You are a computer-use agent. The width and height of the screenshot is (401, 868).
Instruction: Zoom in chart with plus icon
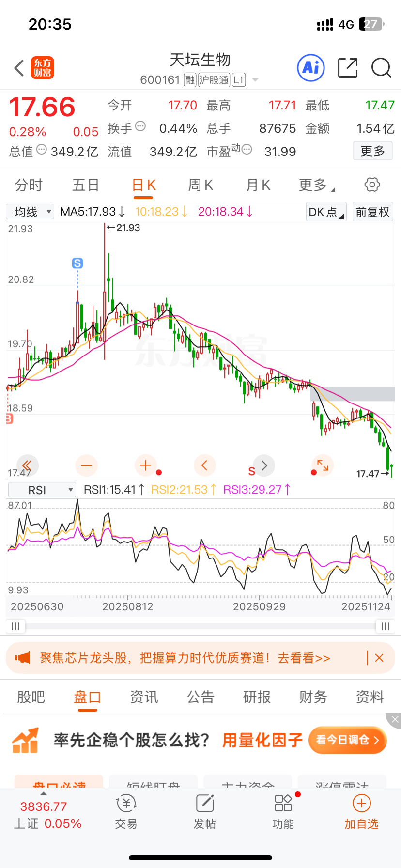146,466
